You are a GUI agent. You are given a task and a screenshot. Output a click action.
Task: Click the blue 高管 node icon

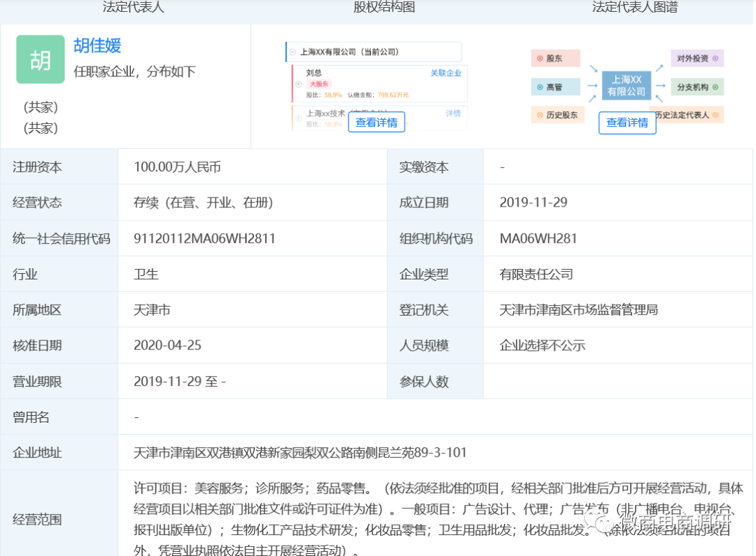click(x=540, y=87)
